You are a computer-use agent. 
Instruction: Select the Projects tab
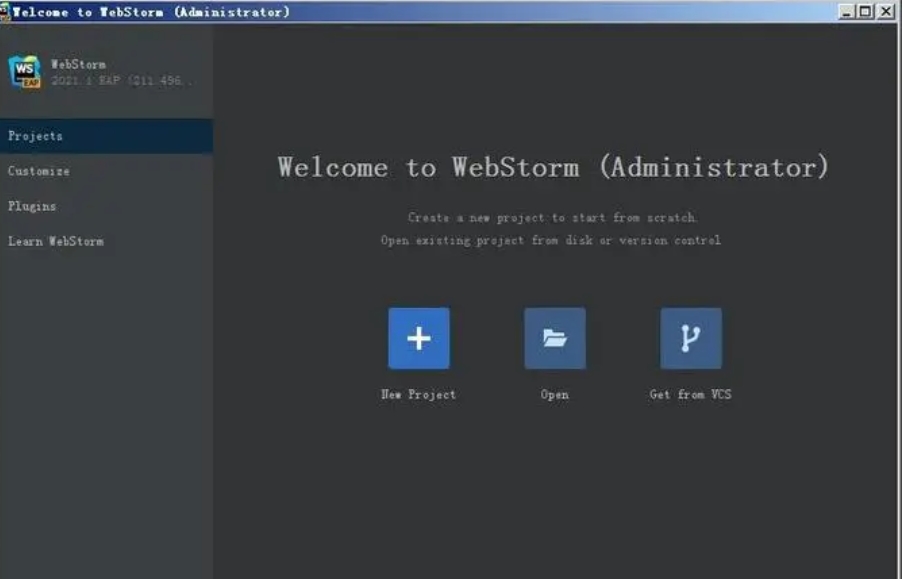tap(106, 136)
